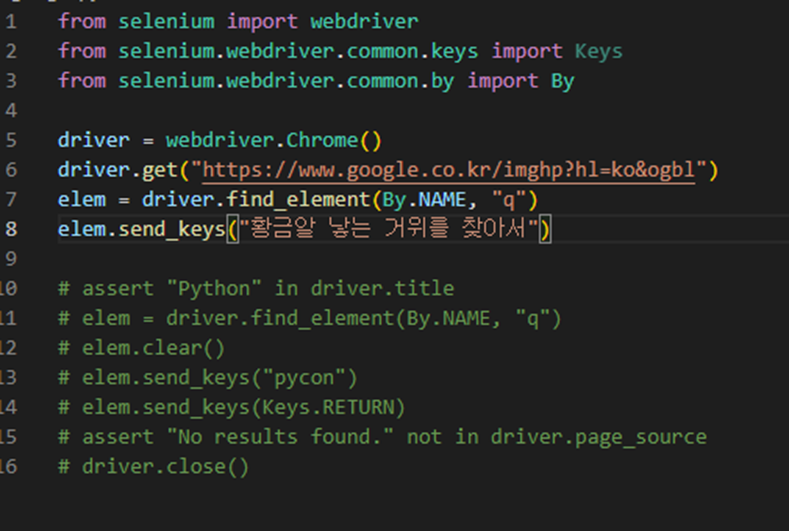Click comment '# driver.close()'
789x531 pixels.
pyautogui.click(x=153, y=467)
